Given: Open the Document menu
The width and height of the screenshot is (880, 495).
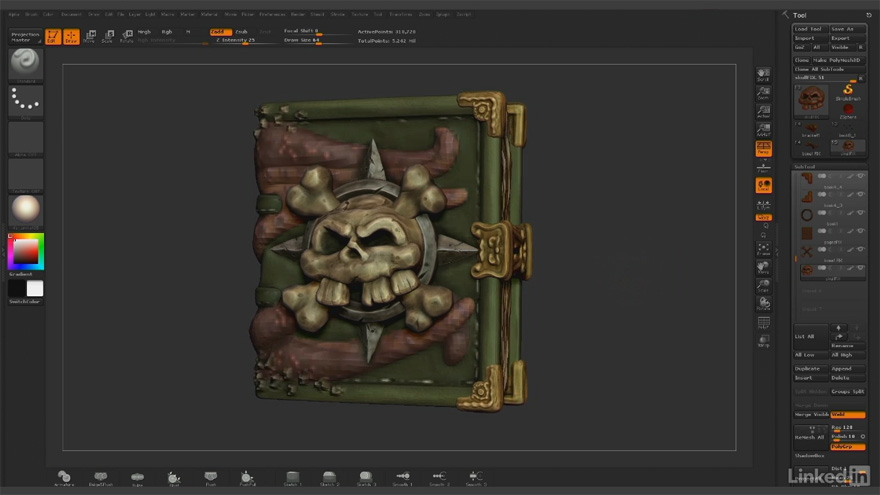Looking at the screenshot, I should [71, 14].
